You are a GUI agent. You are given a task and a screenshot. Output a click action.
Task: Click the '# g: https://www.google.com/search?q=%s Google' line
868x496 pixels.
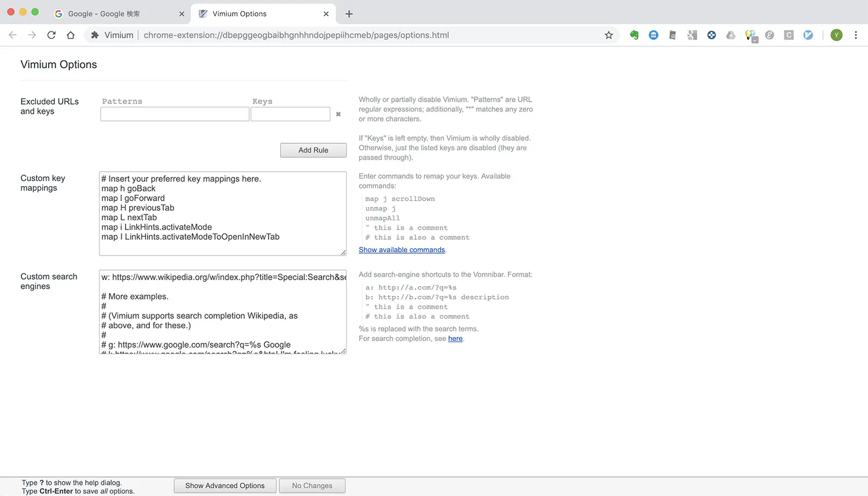(x=196, y=345)
